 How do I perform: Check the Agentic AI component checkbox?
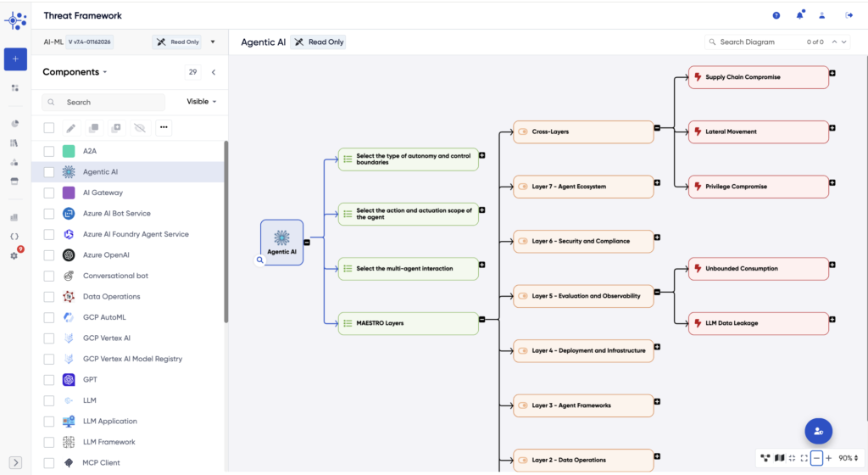tap(49, 172)
